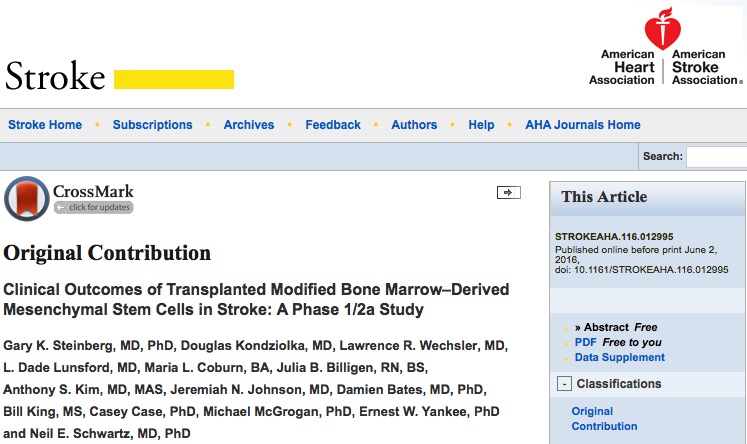Click the arrow icon beside CrossMark
The height and width of the screenshot is (444, 747).
(508, 192)
